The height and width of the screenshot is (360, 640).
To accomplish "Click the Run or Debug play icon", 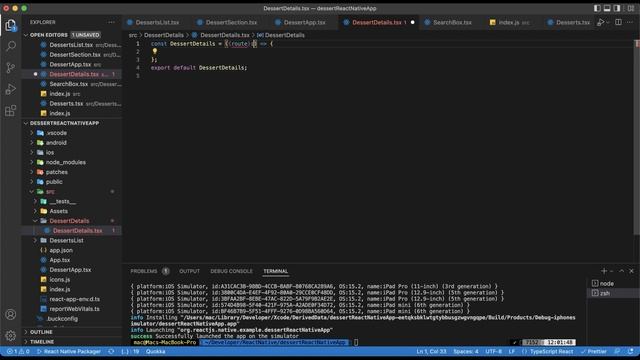I will click(600, 22).
